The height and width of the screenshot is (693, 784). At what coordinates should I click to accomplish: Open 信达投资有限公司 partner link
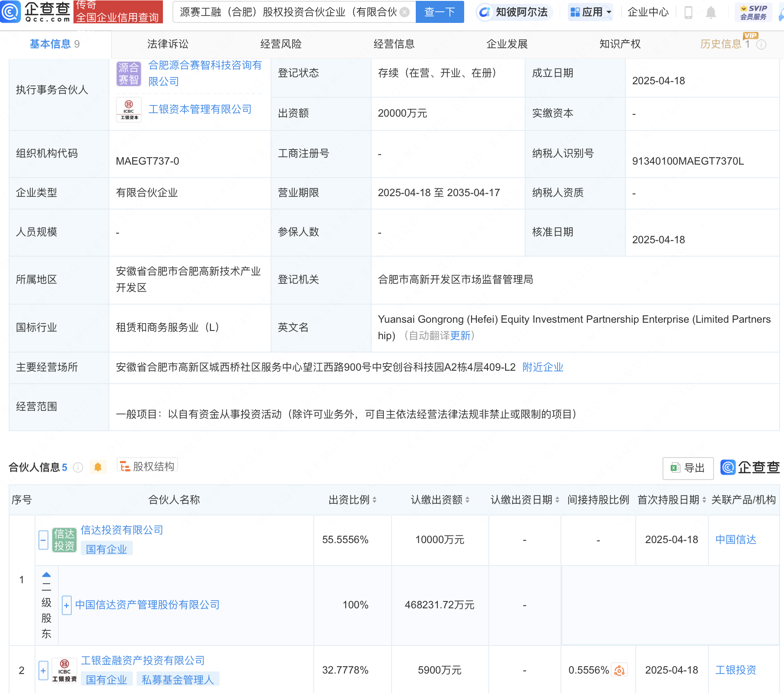(122, 530)
